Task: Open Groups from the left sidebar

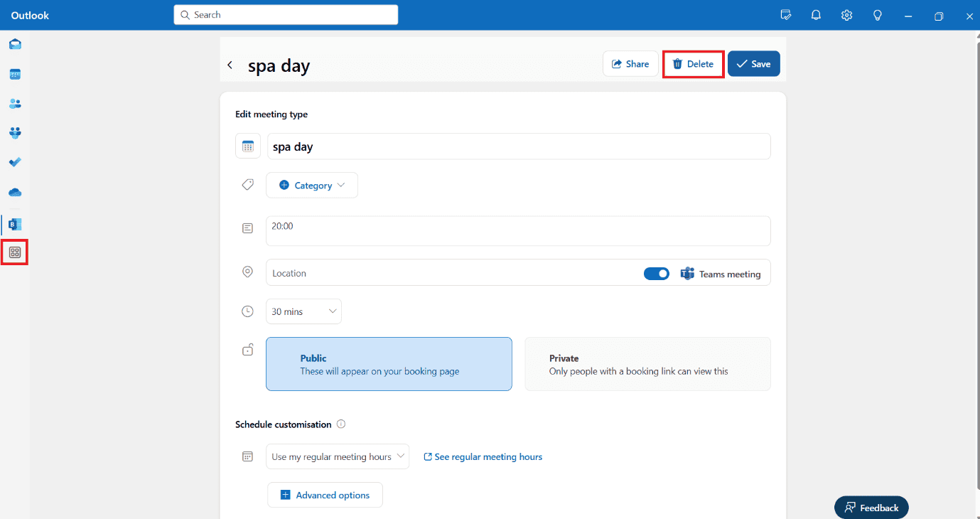Action: pos(15,132)
